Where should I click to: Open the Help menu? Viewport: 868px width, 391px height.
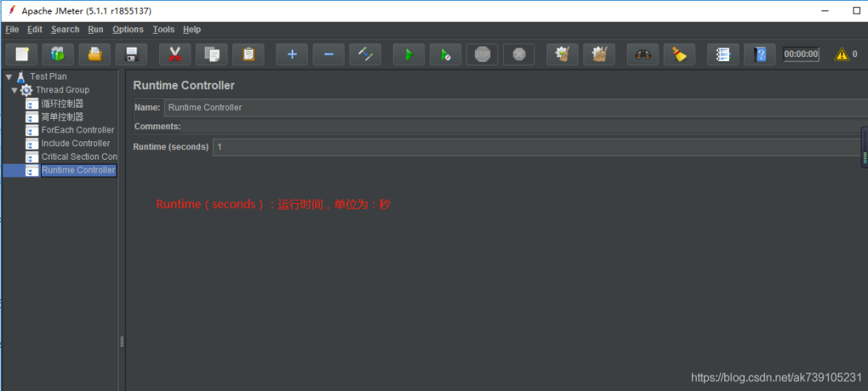(x=191, y=30)
